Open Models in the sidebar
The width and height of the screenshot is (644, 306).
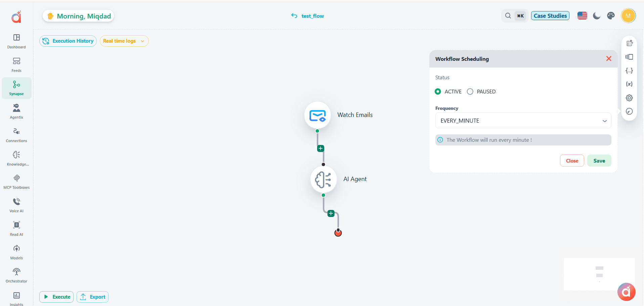point(16,252)
